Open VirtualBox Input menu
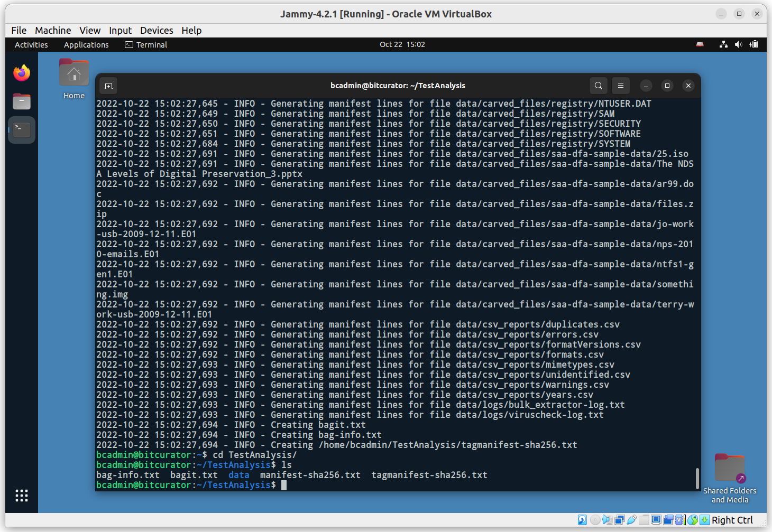The width and height of the screenshot is (772, 532). [120, 30]
